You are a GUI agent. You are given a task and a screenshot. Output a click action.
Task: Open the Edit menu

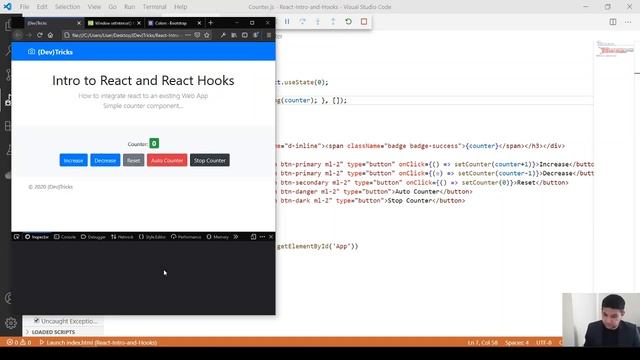(42, 7)
